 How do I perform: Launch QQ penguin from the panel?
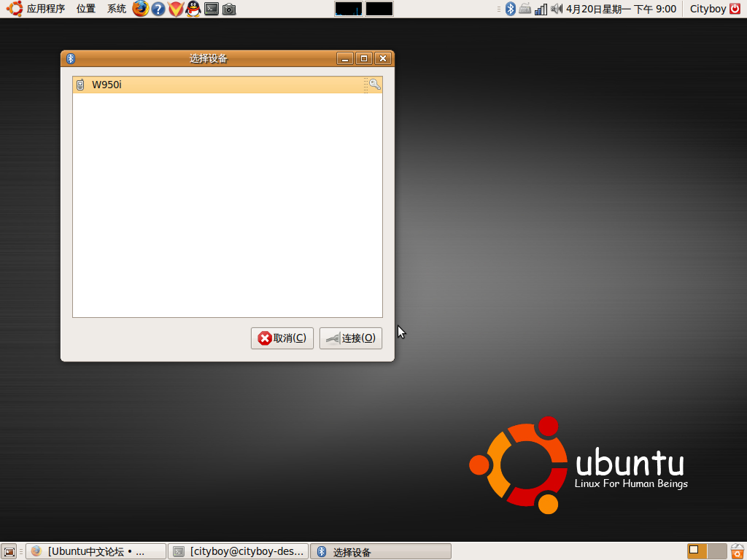click(193, 9)
